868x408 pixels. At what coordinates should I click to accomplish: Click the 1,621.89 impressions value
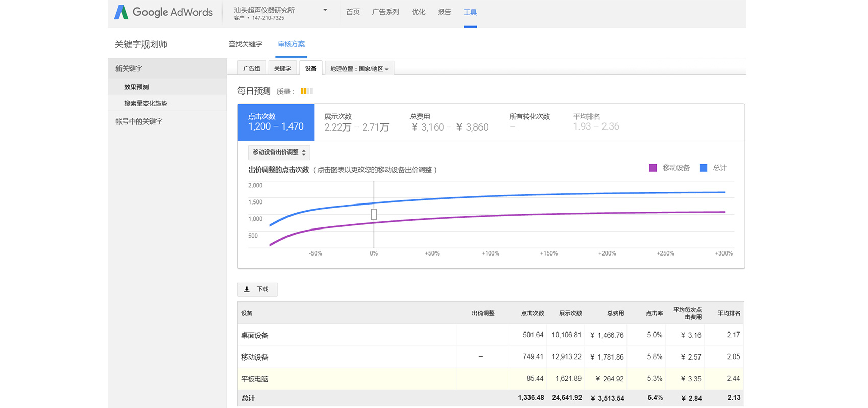567,379
